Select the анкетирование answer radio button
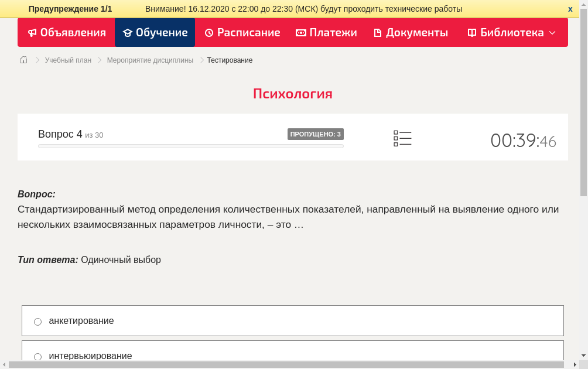This screenshot has width=588, height=369. (37, 321)
